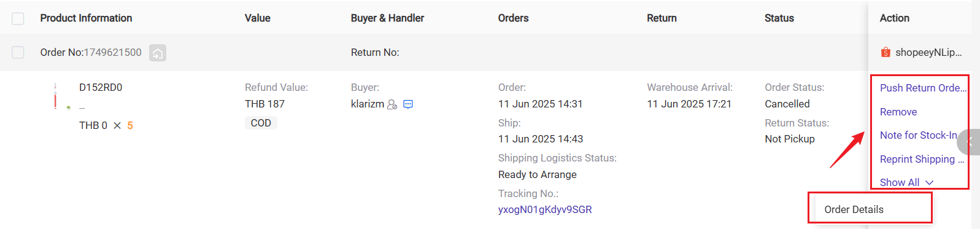This screenshot has width=980, height=229.
Task: Click the Show All chevron arrow
Action: tap(929, 182)
